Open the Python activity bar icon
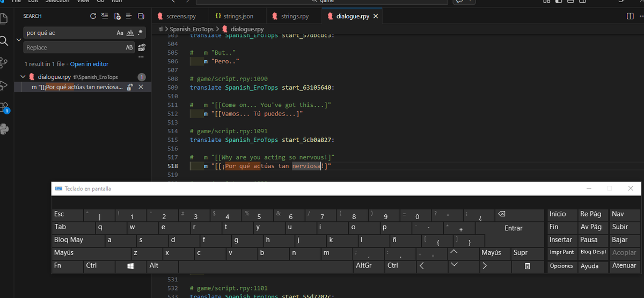The height and width of the screenshot is (298, 644). [4, 129]
